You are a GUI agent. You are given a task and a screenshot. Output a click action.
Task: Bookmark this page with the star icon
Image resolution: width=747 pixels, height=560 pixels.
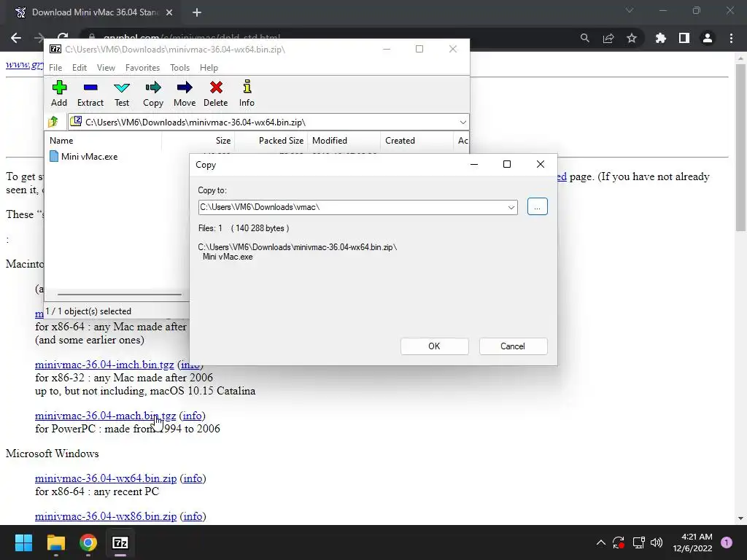pos(632,38)
